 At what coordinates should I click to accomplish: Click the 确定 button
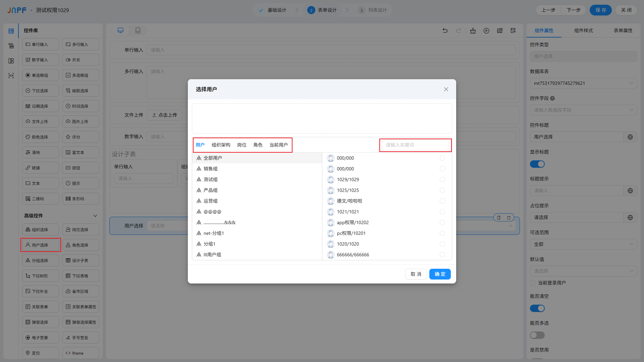point(440,274)
